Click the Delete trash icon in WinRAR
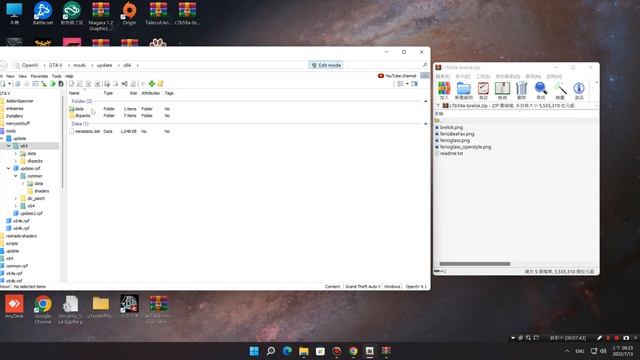This screenshot has width=640, height=360. [x=521, y=91]
